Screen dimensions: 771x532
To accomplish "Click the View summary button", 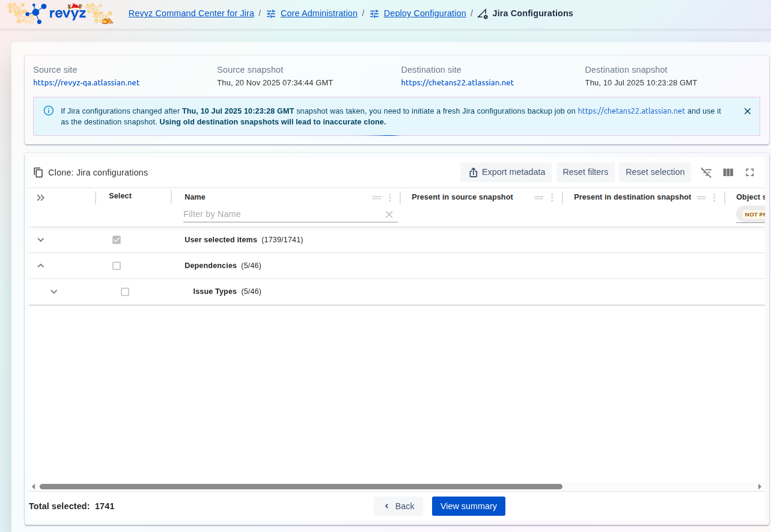I will [468, 506].
